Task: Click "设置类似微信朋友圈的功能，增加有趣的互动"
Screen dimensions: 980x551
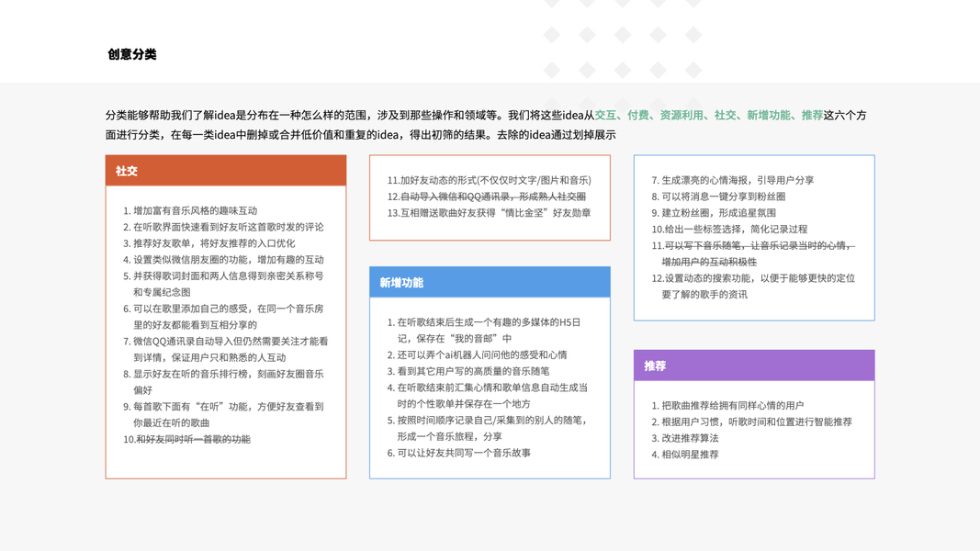Action: click(223, 259)
